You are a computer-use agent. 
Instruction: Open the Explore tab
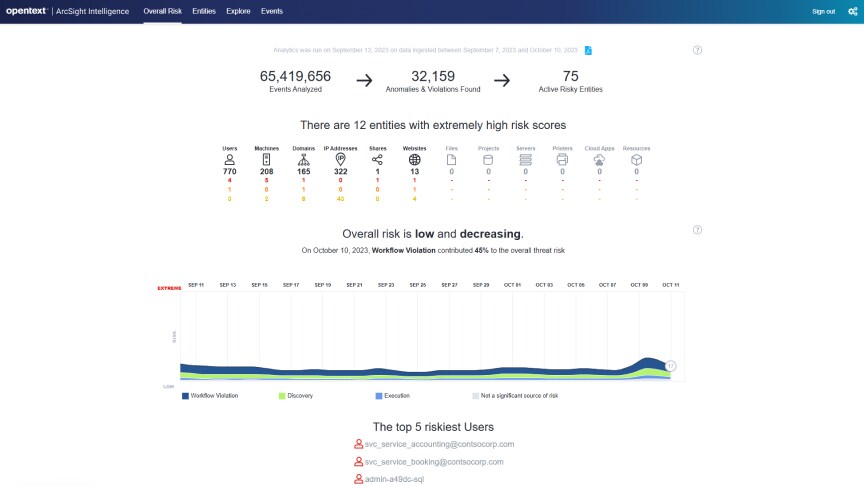point(238,11)
